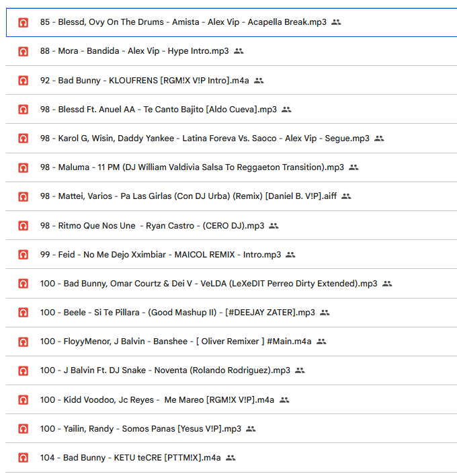Select file 98 - Mattei, Varios - Pa Las Girlas
Image resolution: width=457 pixels, height=476 pixels.
click(232, 196)
